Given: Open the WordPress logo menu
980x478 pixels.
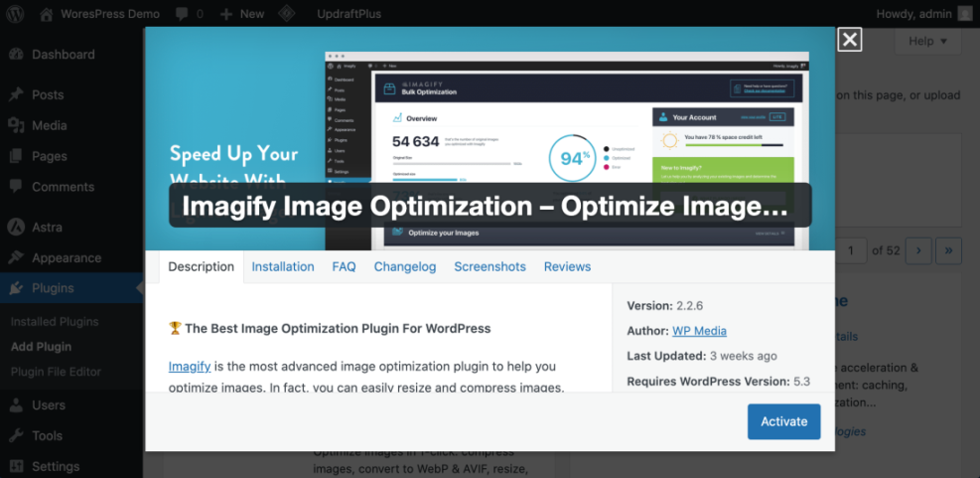Looking at the screenshot, I should [15, 14].
